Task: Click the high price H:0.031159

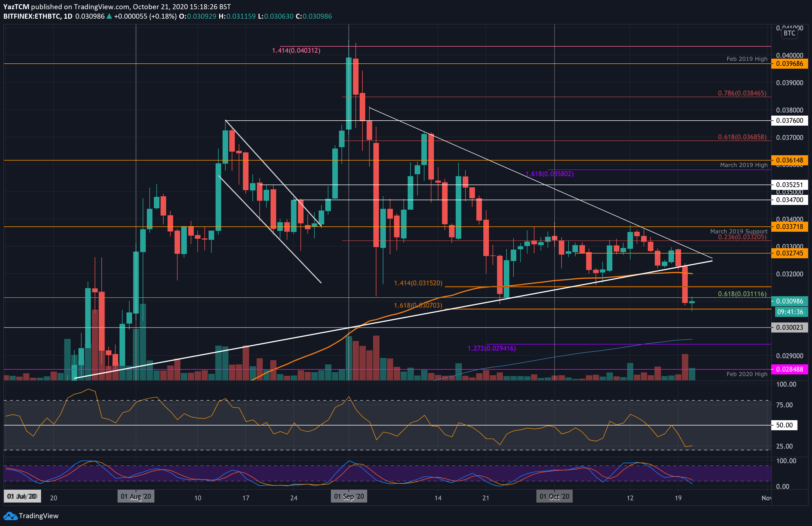Action: pos(237,16)
